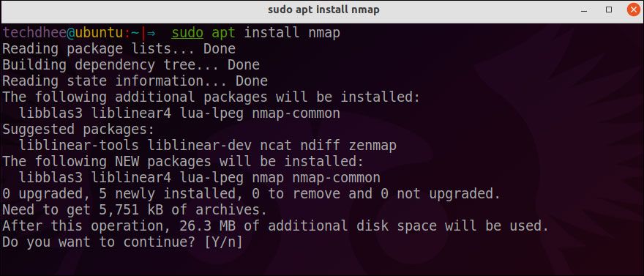This screenshot has width=644, height=276.
Task: Click 'liblinear-tools' in suggested packages
Action: [x=79, y=145]
